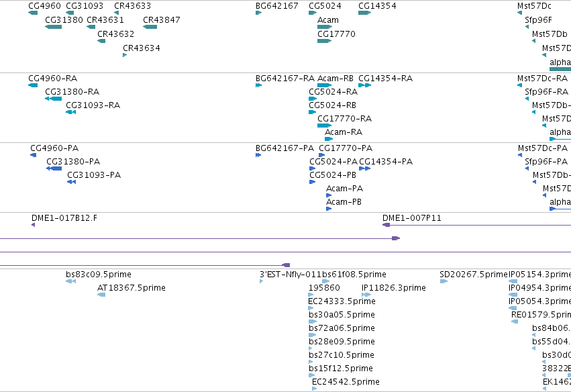
Task: Click the teal gene bar under CG31380
Action: 53,27
